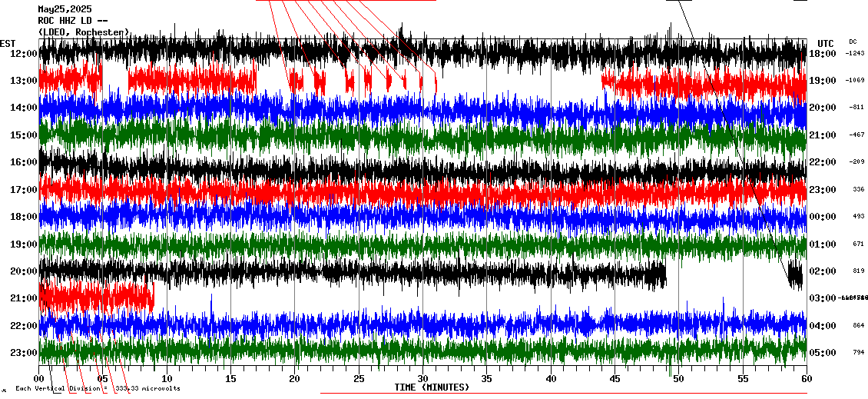Select the 21:00 EST row label

click(x=23, y=298)
